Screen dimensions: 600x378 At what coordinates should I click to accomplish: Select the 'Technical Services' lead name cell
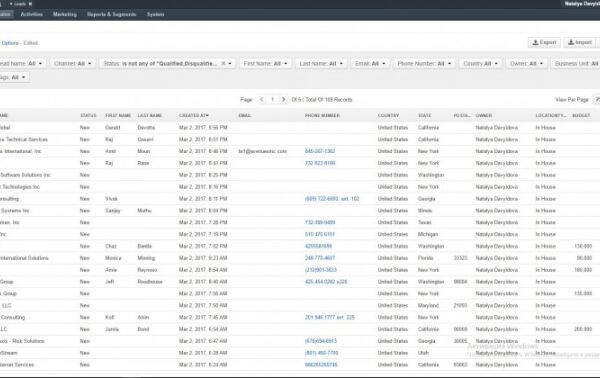pyautogui.click(x=24, y=139)
